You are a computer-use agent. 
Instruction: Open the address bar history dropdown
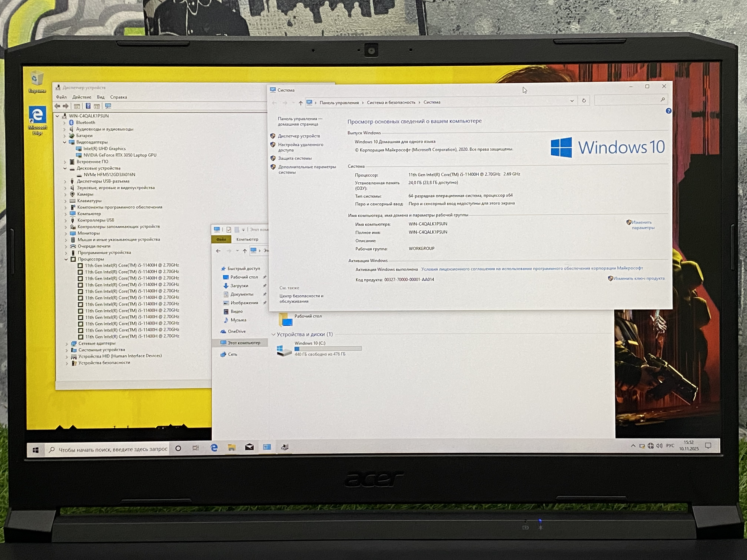(x=572, y=101)
